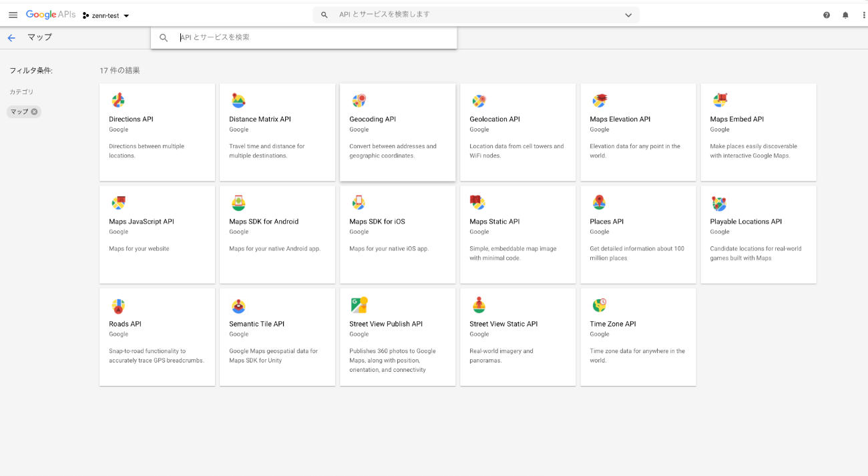
Task: Click the Maps JavaScript API icon
Action: click(118, 203)
